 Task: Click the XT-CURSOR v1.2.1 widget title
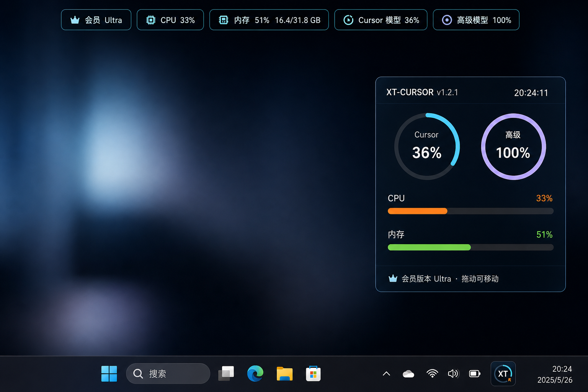(x=422, y=92)
